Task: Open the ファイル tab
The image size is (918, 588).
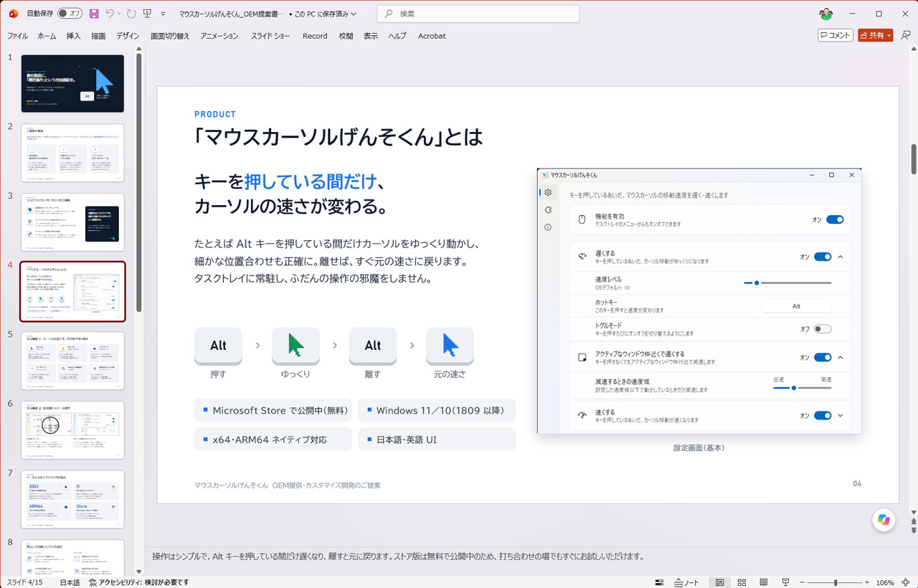Action: point(17,36)
